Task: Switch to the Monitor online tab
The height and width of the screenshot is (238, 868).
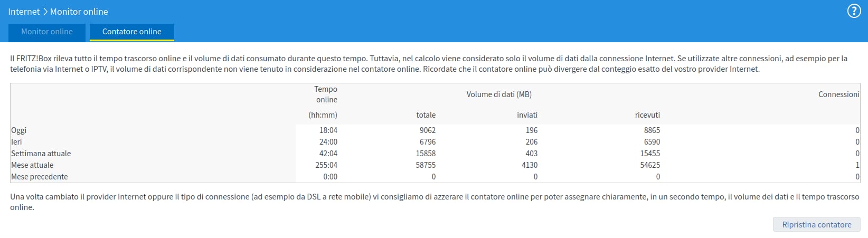Action: pyautogui.click(x=47, y=32)
